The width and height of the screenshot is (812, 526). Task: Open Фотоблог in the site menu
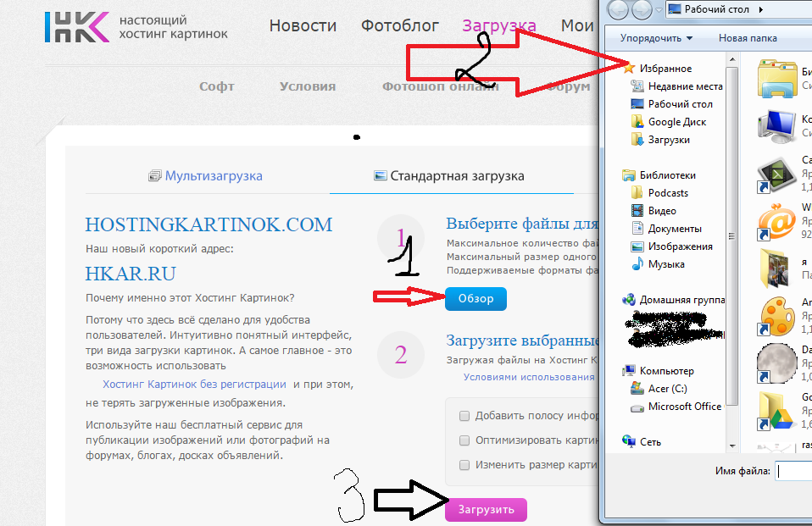[x=400, y=25]
